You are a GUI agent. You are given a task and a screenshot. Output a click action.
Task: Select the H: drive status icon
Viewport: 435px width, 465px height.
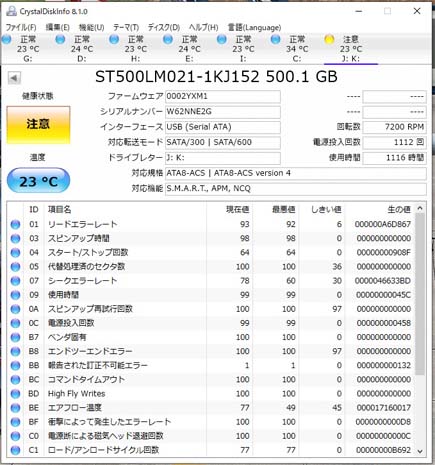click(x=114, y=39)
